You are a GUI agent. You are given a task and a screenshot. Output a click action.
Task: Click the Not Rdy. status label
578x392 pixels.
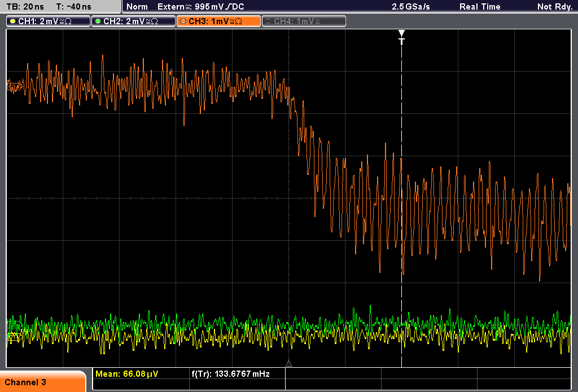click(554, 7)
